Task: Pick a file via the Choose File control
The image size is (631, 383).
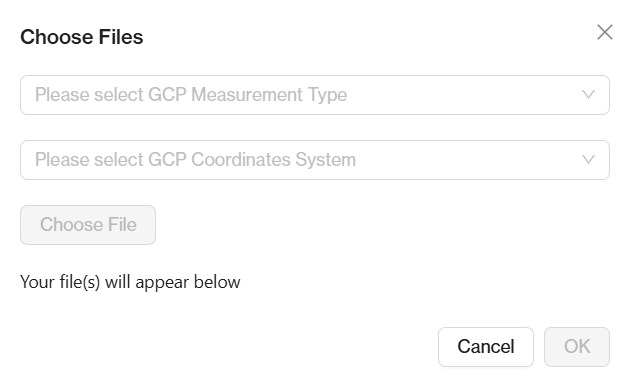Action: coord(88,225)
